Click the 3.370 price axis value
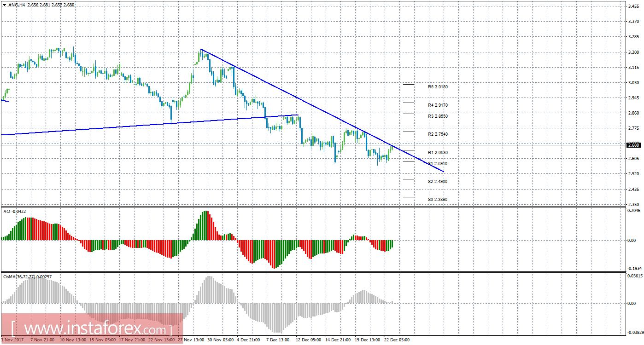Screen dimensions: 644x345 coord(634,22)
